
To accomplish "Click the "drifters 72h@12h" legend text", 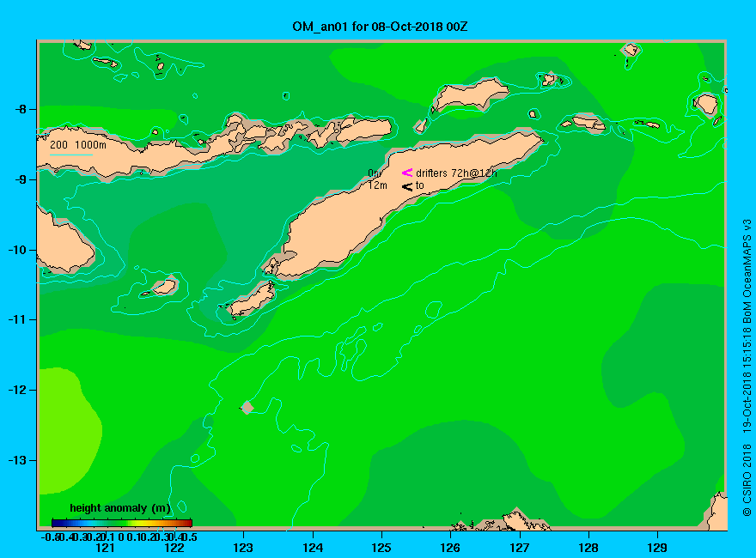I will coord(456,173).
